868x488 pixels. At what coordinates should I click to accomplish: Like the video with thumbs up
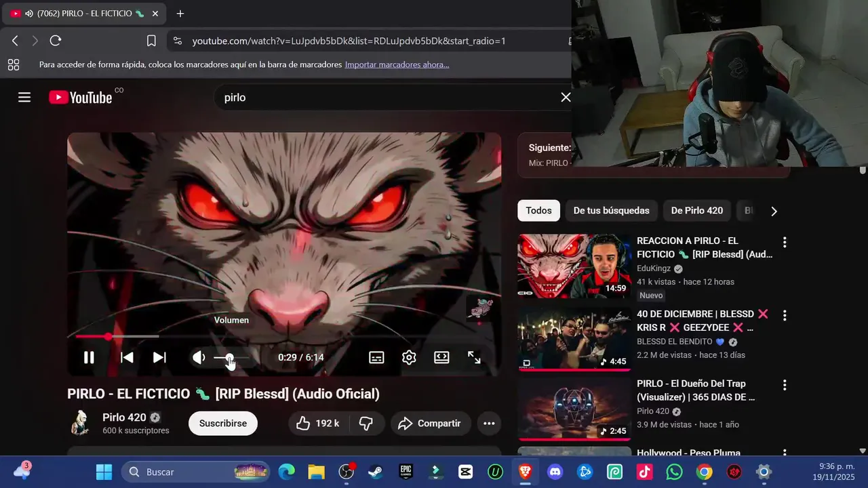(319, 424)
